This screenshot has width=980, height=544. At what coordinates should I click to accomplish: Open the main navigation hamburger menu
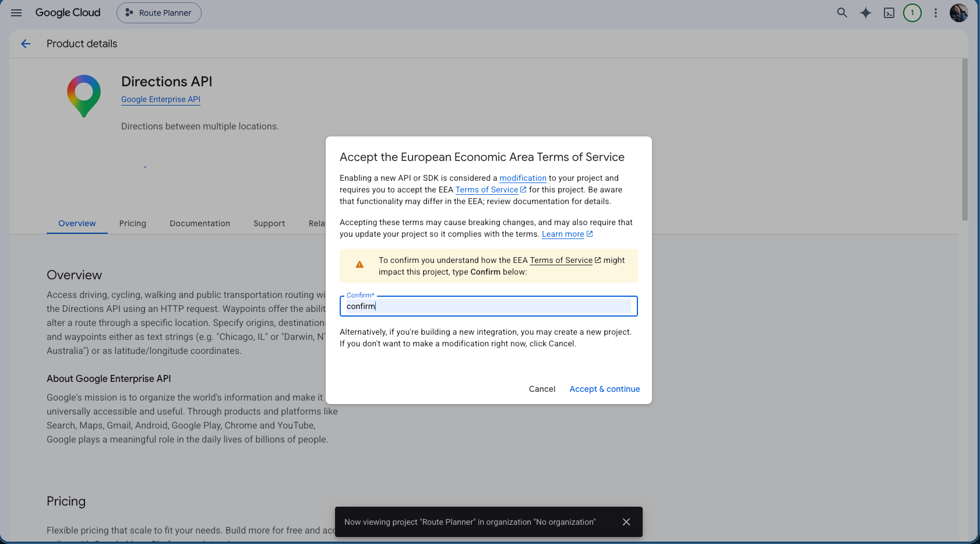pyautogui.click(x=16, y=13)
